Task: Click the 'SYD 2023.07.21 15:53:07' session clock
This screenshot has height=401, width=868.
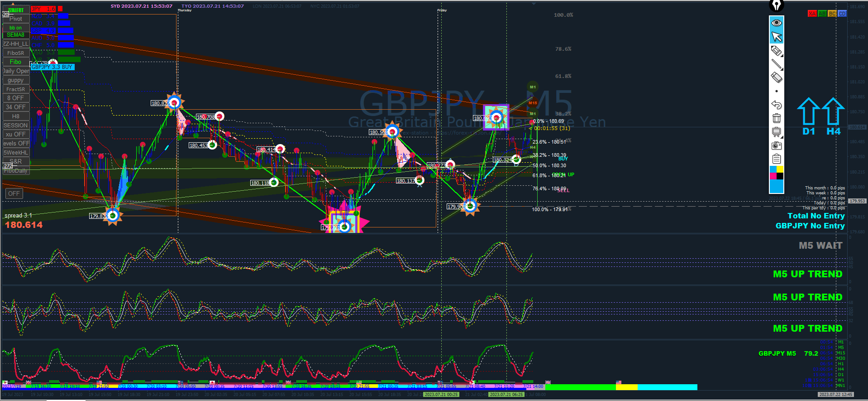Action: tap(142, 6)
